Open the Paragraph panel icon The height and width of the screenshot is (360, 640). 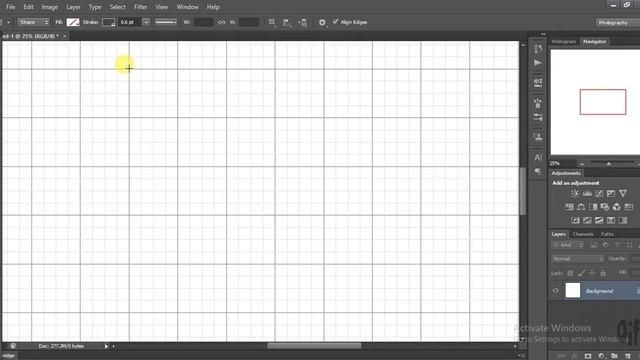click(x=538, y=171)
